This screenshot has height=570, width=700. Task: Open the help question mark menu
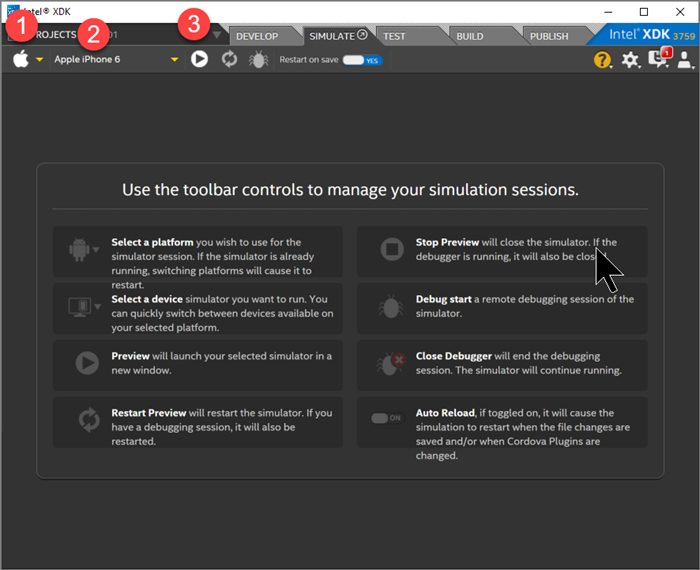602,59
